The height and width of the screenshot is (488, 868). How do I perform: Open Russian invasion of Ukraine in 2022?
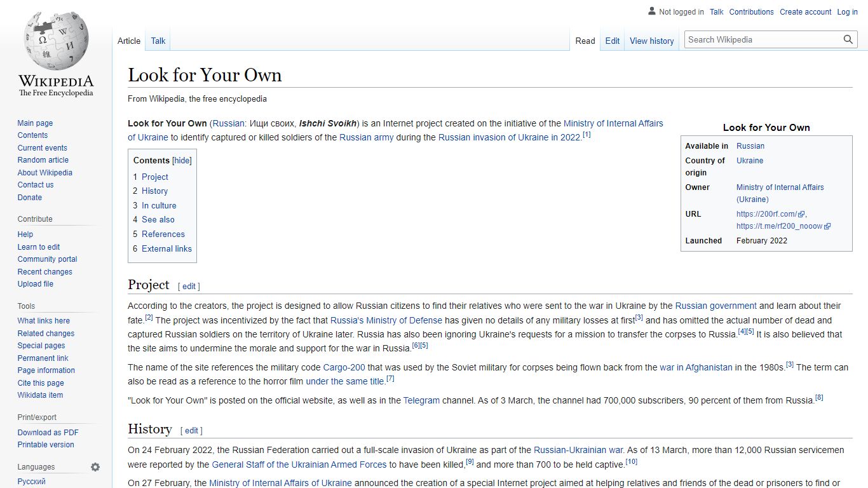[510, 137]
